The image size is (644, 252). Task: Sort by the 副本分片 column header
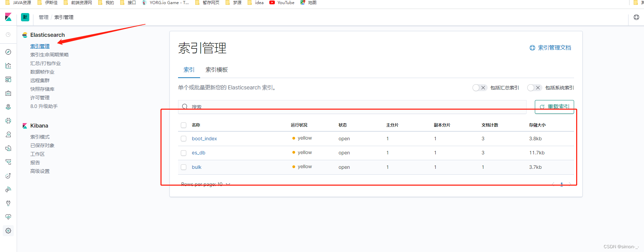point(442,125)
